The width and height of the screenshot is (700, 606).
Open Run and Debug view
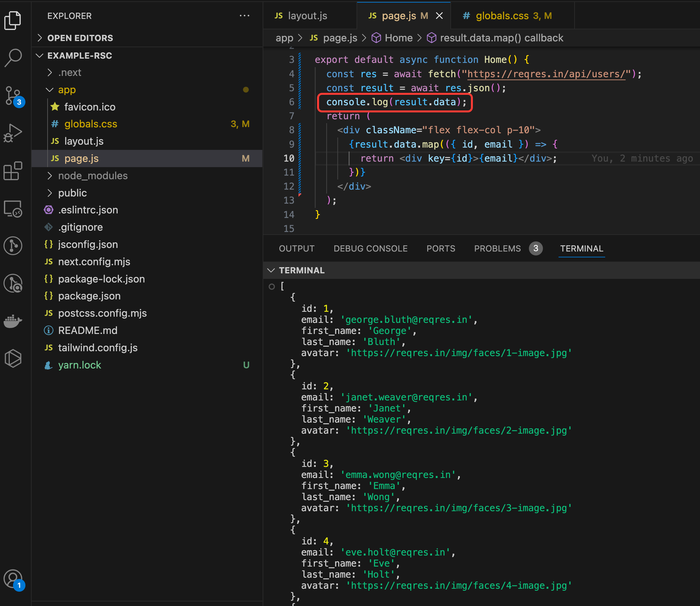click(x=13, y=133)
